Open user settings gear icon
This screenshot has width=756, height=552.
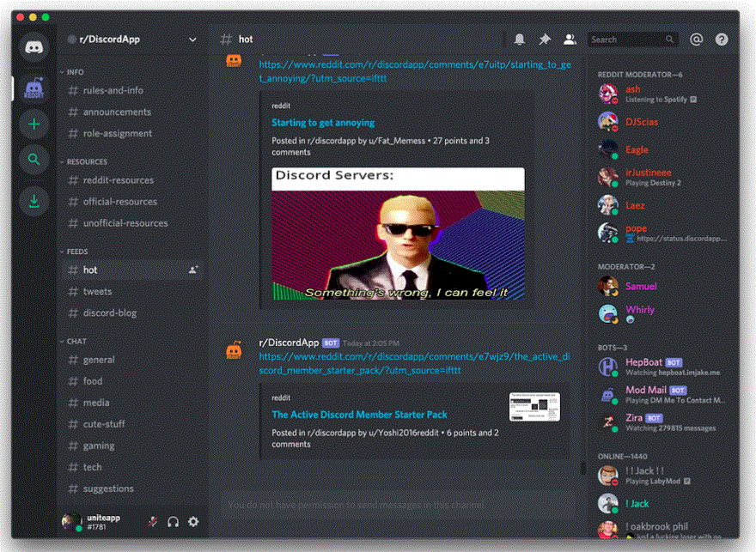tap(193, 522)
